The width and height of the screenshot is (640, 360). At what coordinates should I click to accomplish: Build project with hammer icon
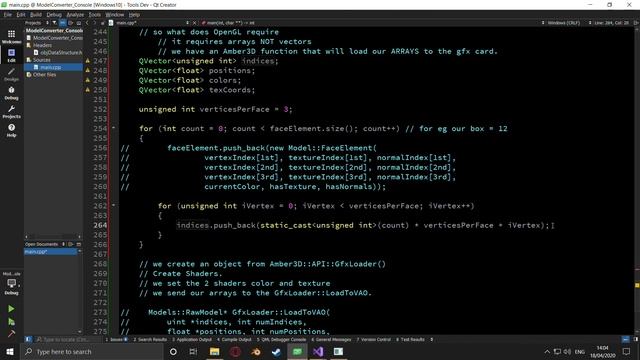coord(11,334)
